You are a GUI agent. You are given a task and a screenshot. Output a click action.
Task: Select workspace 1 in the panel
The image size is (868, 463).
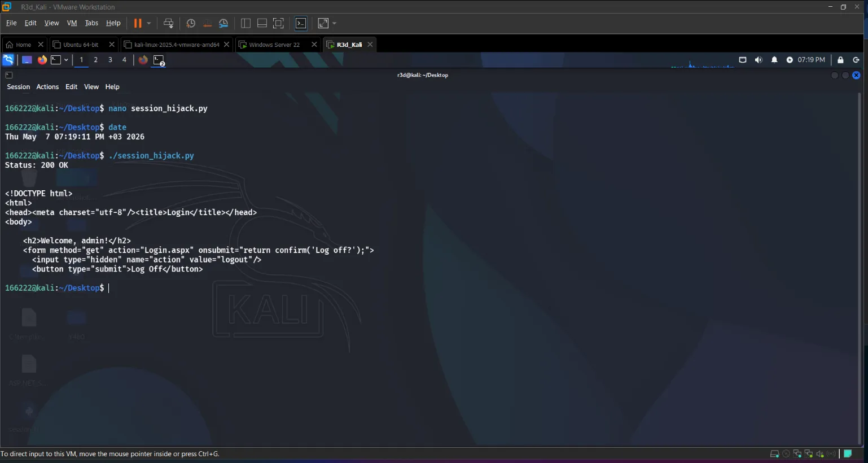[x=81, y=60]
